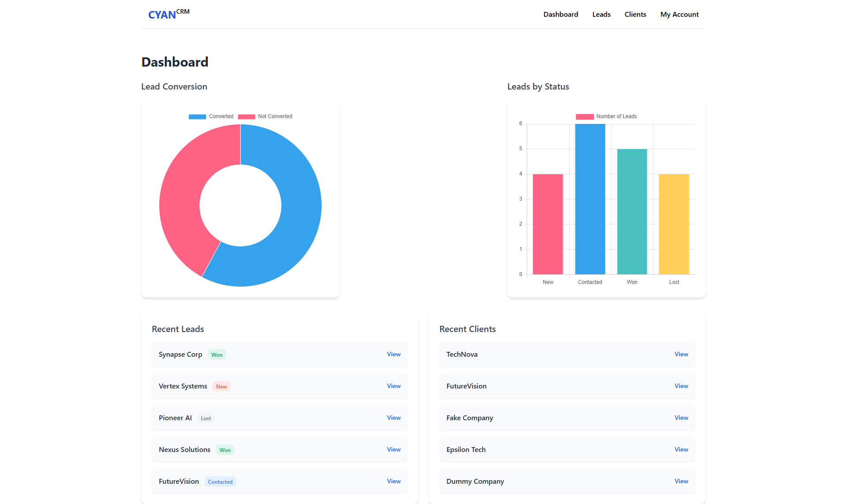The image size is (847, 504).
Task: Click the Fake Company client name
Action: click(470, 418)
